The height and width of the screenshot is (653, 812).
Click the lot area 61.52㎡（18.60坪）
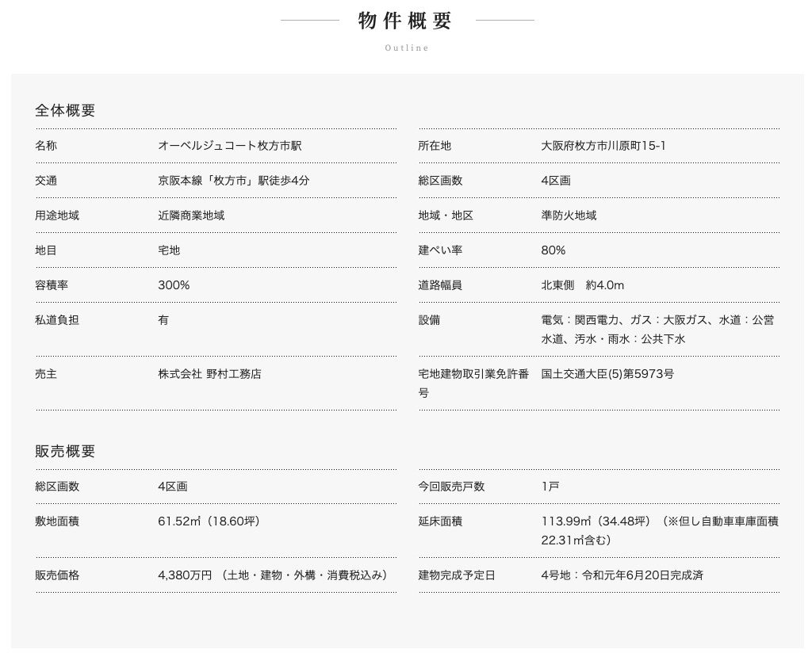[209, 521]
